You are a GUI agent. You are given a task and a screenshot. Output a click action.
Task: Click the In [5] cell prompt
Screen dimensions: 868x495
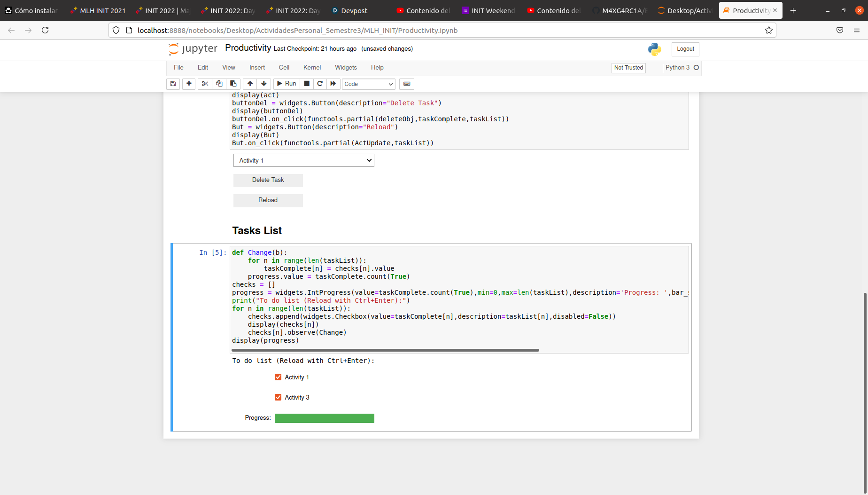(213, 252)
